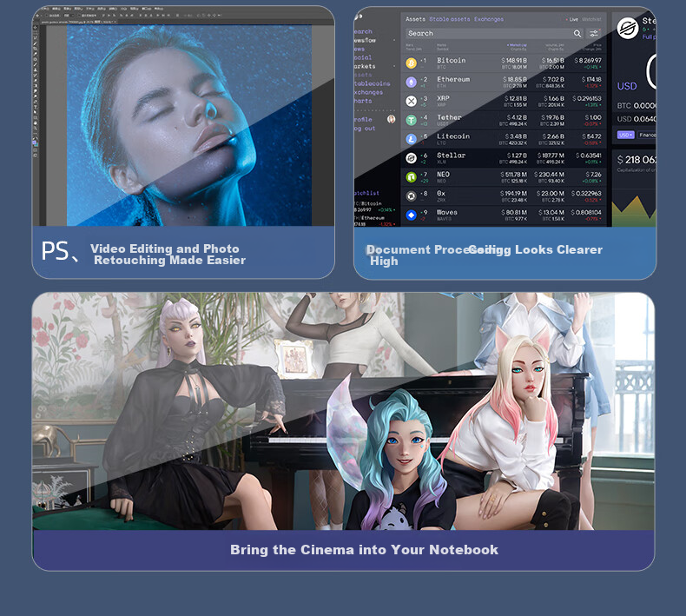Click NEO market cap $ 511.78 M

513,175
